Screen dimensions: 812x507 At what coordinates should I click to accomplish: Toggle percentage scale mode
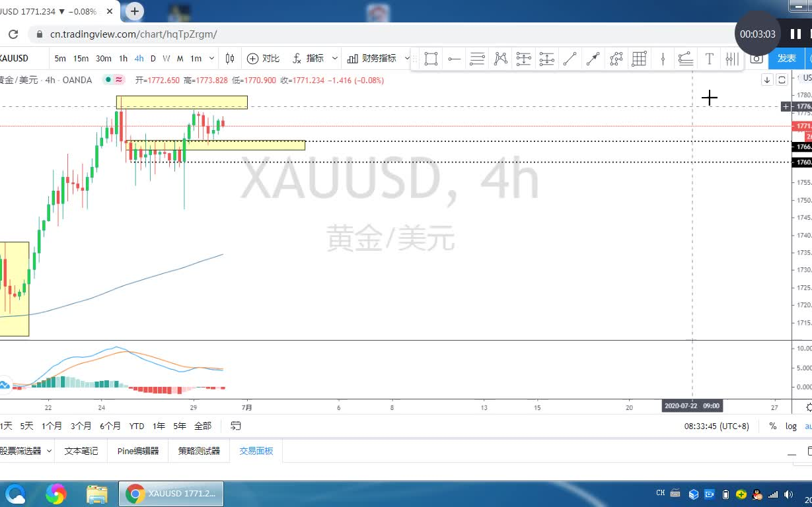pyautogui.click(x=772, y=426)
